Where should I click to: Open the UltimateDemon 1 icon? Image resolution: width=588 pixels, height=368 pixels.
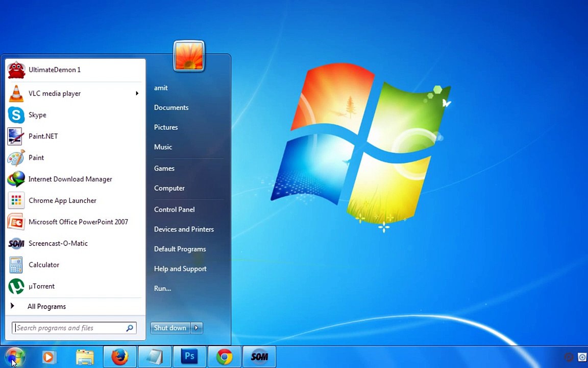tap(16, 70)
